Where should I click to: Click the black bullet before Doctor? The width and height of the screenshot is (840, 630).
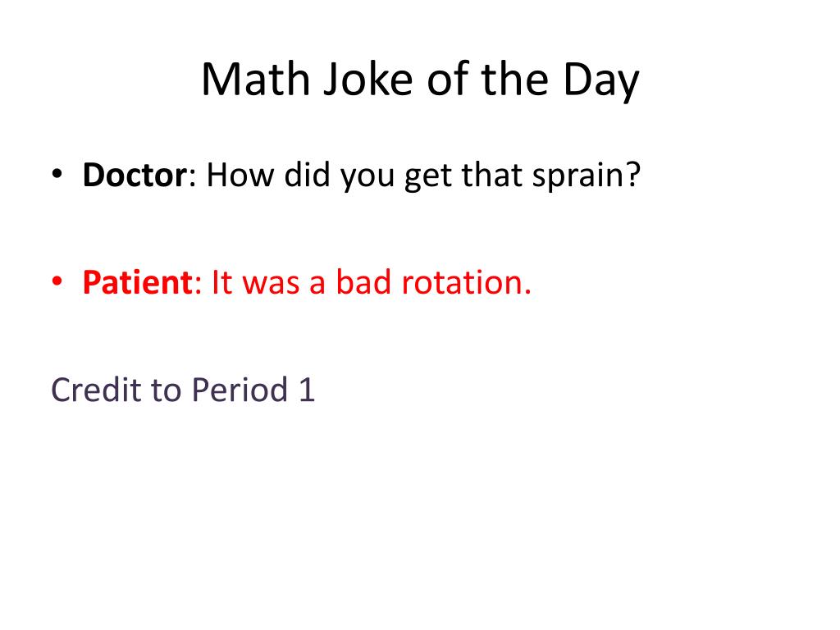pyautogui.click(x=57, y=174)
